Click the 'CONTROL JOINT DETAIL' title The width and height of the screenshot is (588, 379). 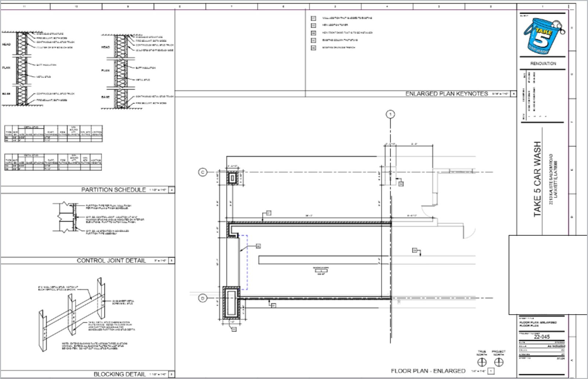click(x=111, y=261)
